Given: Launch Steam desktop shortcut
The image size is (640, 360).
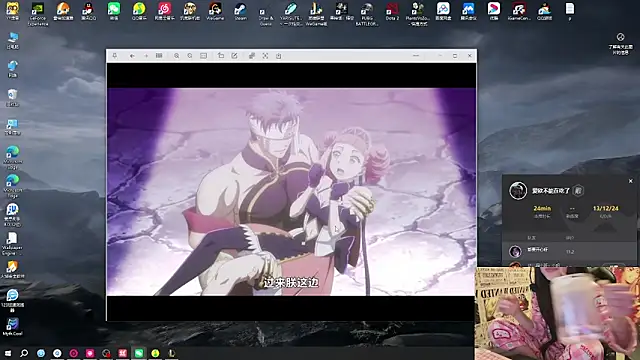Looking at the screenshot, I should 240,11.
